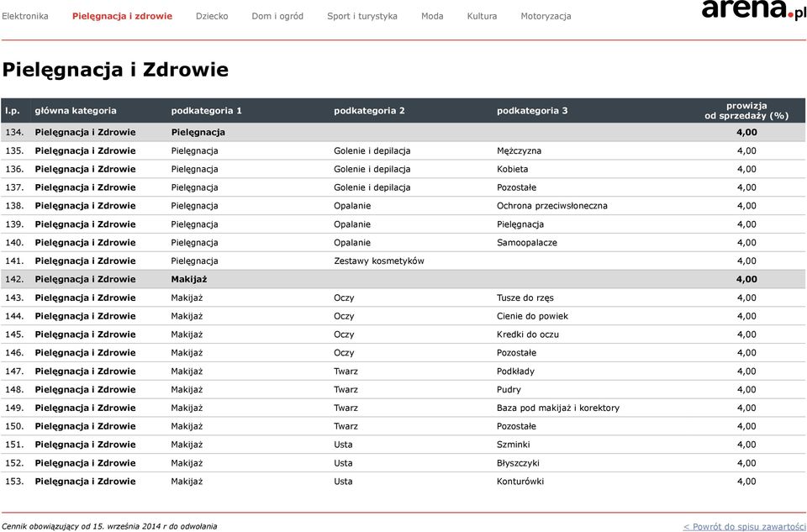Go to the Motoryzacja category
807x532 pixels.
click(x=546, y=16)
